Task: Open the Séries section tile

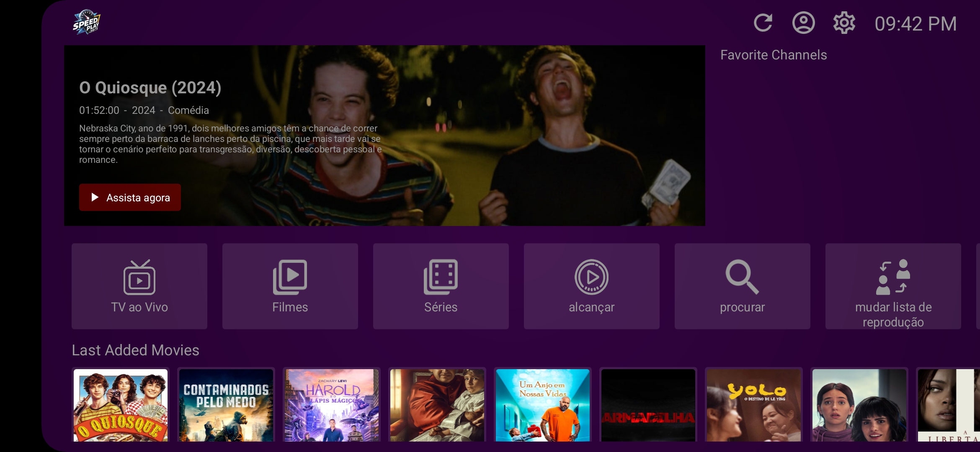Action: [x=441, y=286]
